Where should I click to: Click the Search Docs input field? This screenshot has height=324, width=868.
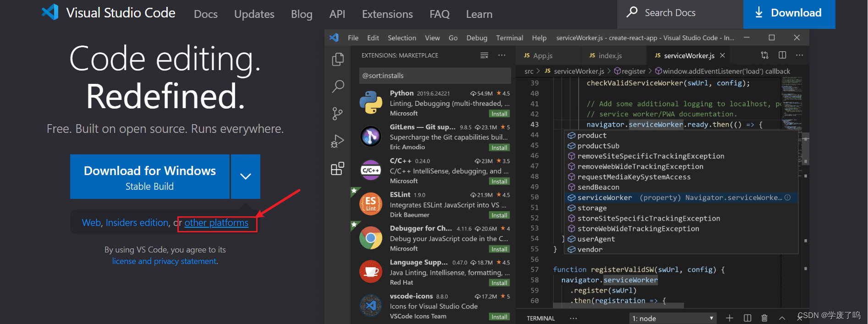pos(680,14)
